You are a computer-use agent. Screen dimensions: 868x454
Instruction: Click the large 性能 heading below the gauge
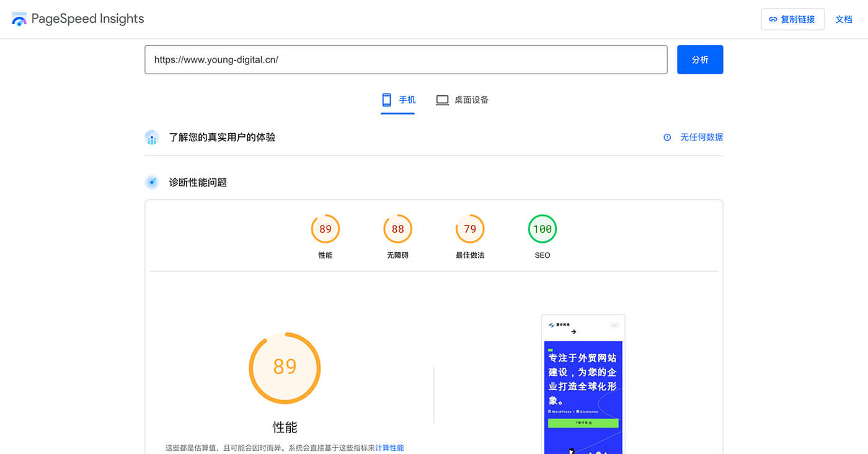[x=285, y=427]
